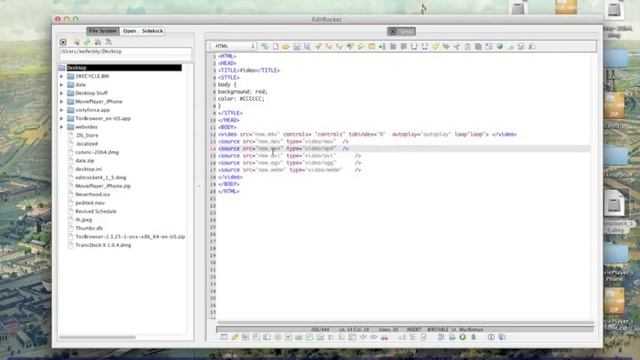The height and width of the screenshot is (360, 640).
Task: Switch to the Open tab
Action: tap(129, 31)
